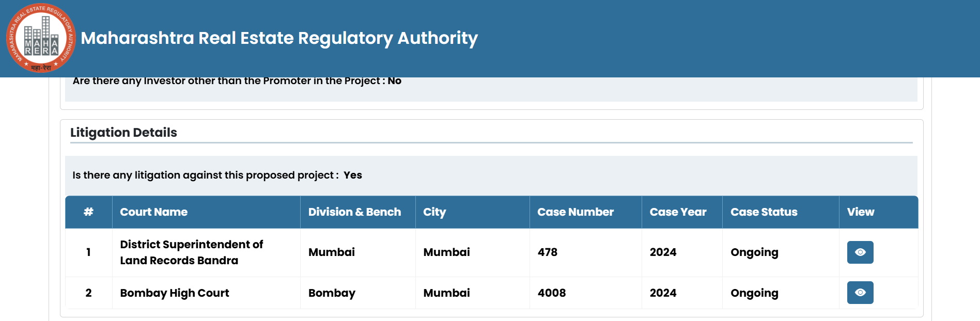This screenshot has width=980, height=321.
Task: Click the Case Year column header
Action: (678, 212)
